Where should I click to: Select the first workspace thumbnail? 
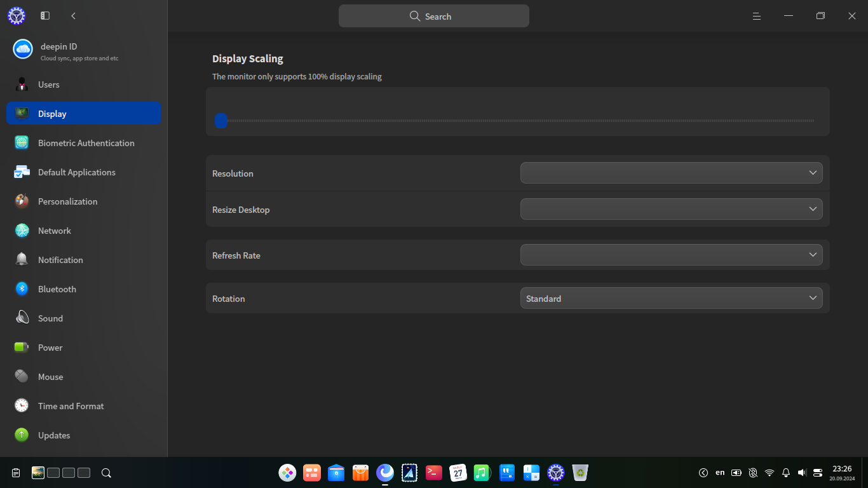[x=38, y=473]
